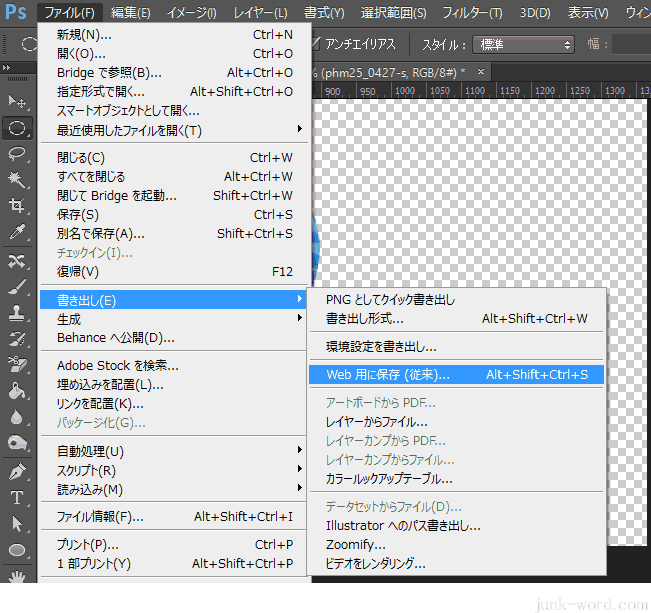Choose Web 用に保存 (従来)... entry
Viewport: 651px width, 613px height.
coord(456,375)
